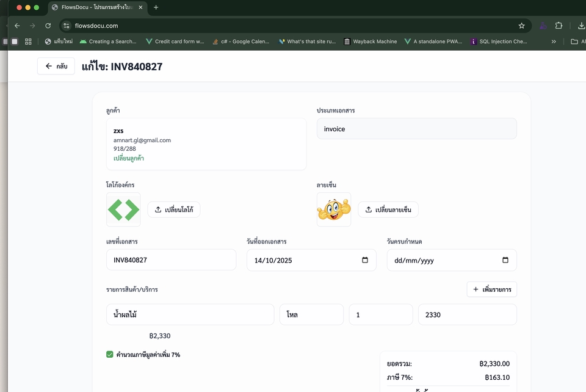Click the signature emoji thumbnail
Image resolution: width=586 pixels, height=392 pixels.
tap(334, 209)
